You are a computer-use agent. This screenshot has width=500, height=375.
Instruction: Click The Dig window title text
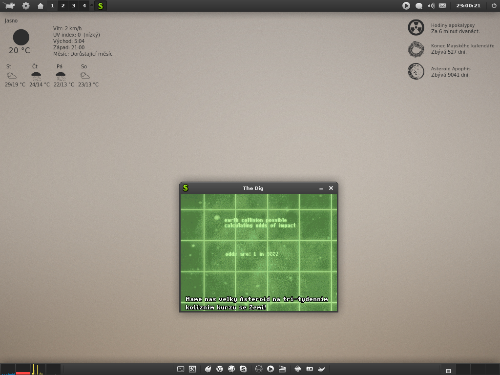(x=253, y=188)
